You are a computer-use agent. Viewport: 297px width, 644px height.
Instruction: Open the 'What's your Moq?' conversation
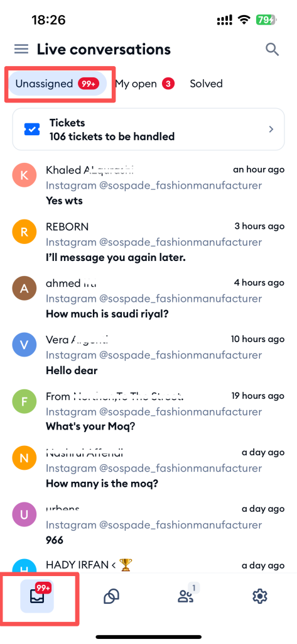(148, 412)
